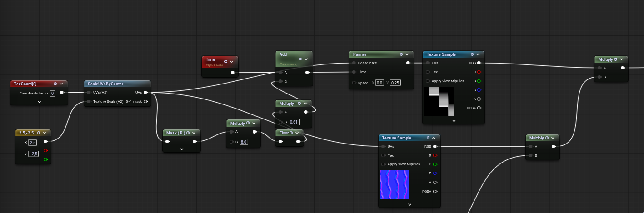This screenshot has width=644, height=213.
Task: Toggle preview icon on Floor node
Action: point(292,133)
